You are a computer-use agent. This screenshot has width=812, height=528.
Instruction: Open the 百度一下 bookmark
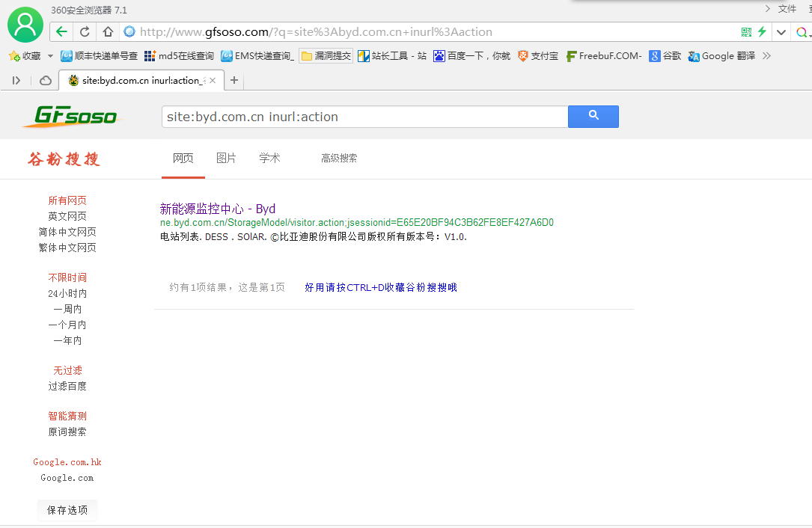point(471,56)
